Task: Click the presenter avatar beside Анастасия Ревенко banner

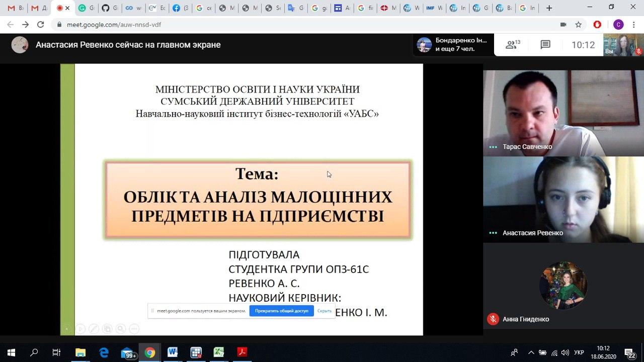Action: point(20,45)
